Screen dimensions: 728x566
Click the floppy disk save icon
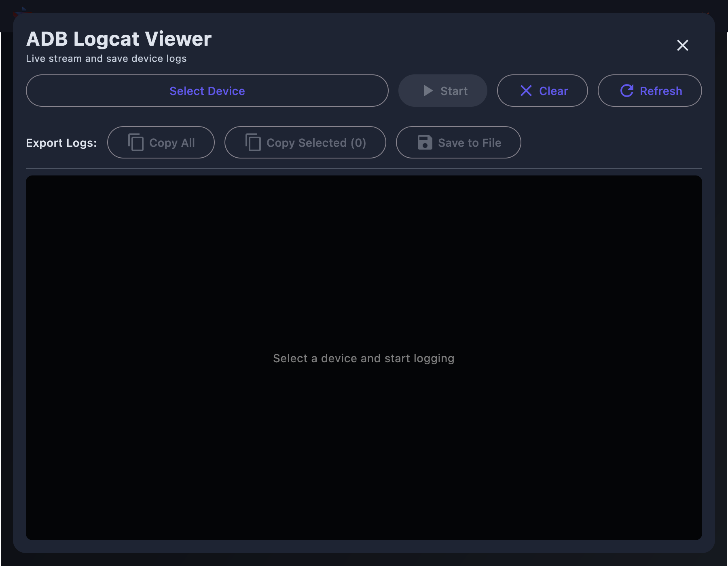pos(425,142)
